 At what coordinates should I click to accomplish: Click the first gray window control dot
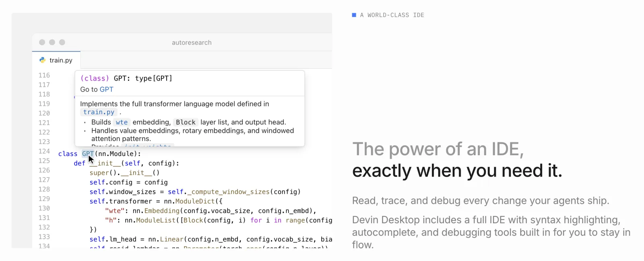pyautogui.click(x=42, y=42)
